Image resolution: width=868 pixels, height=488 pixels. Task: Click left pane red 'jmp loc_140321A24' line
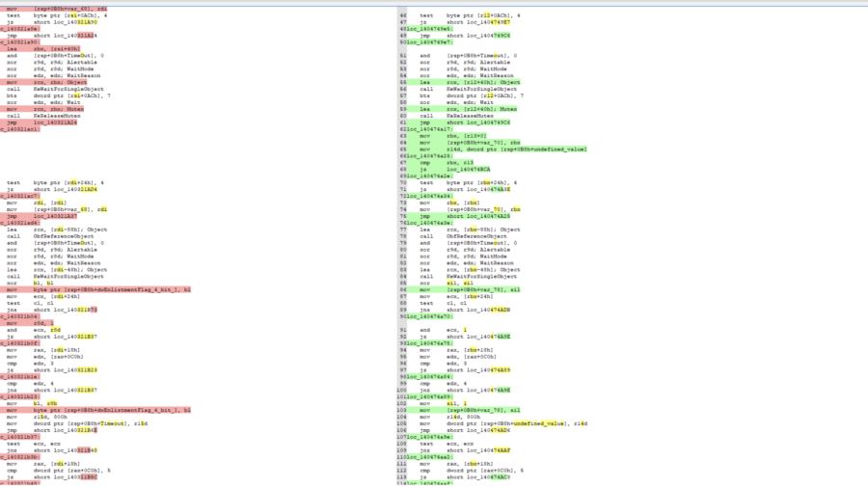pyautogui.click(x=42, y=122)
